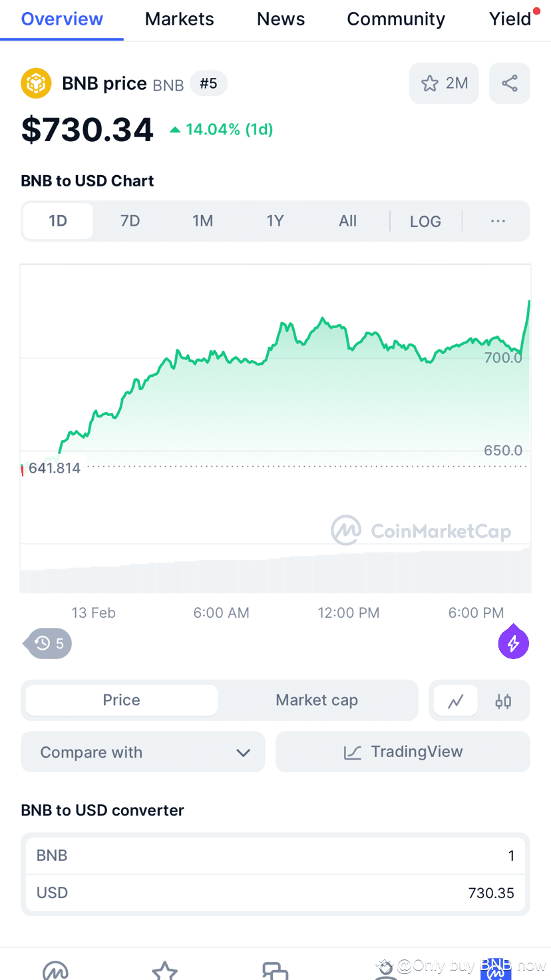Open the TradingView chart button
Image resolution: width=551 pixels, height=980 pixels.
pyautogui.click(x=403, y=752)
